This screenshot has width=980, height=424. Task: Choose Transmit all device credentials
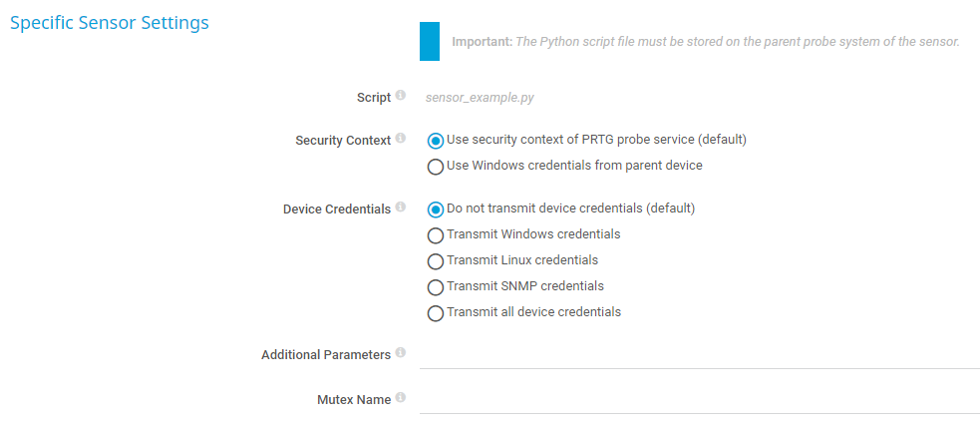pyautogui.click(x=435, y=313)
